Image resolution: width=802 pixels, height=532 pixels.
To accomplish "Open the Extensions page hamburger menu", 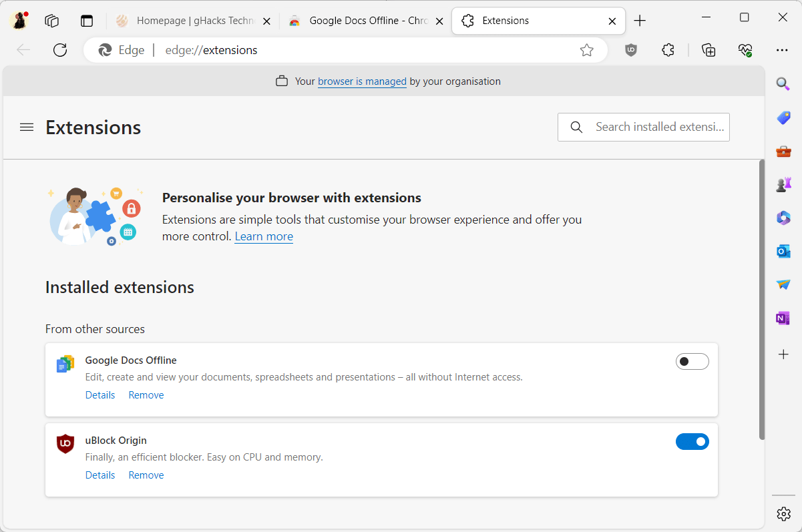I will [x=26, y=127].
